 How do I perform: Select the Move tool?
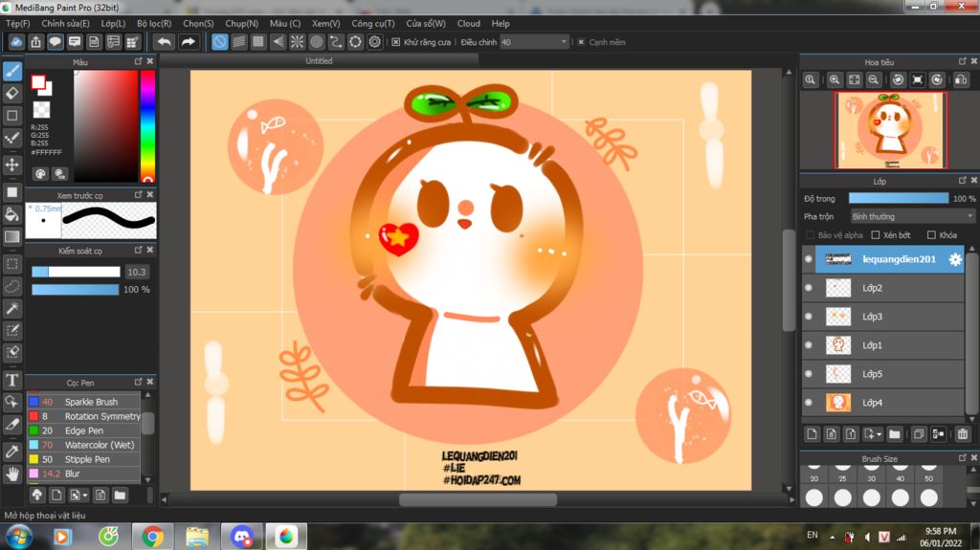point(11,165)
